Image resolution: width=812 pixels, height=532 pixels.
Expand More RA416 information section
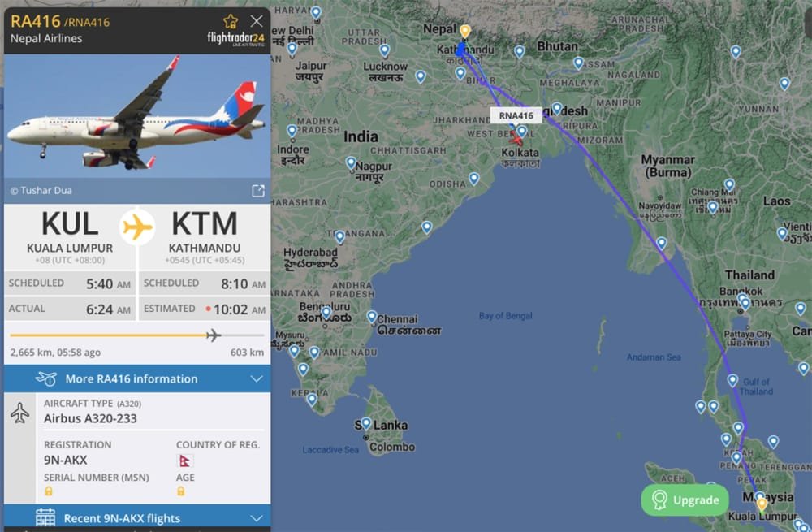pyautogui.click(x=137, y=378)
